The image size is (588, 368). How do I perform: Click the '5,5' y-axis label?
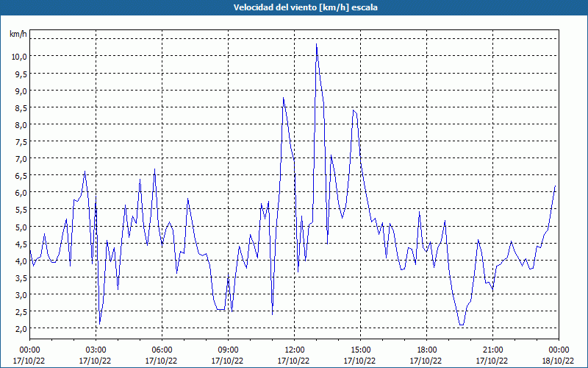tap(21, 210)
